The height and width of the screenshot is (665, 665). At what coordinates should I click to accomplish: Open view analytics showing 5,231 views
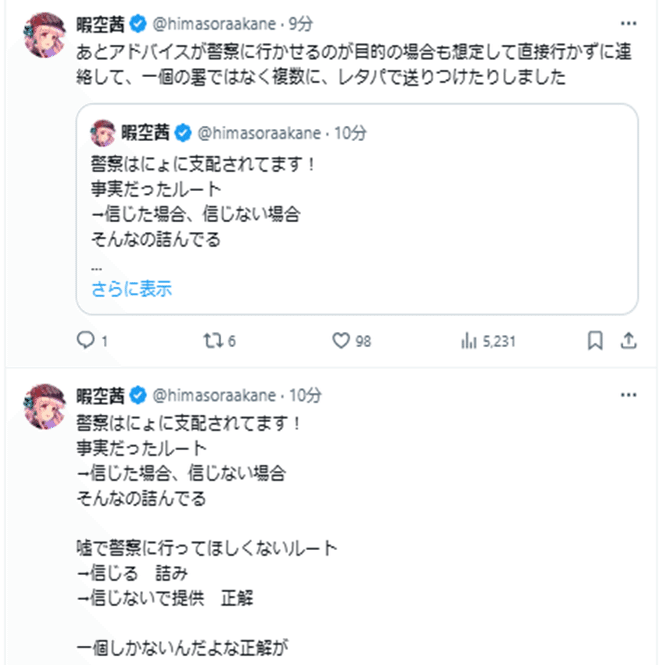(467, 341)
